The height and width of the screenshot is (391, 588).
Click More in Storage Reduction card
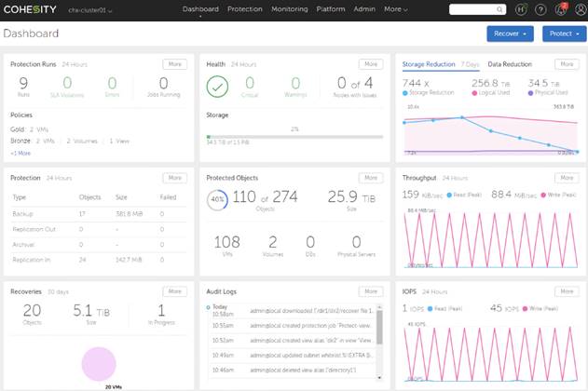click(567, 64)
